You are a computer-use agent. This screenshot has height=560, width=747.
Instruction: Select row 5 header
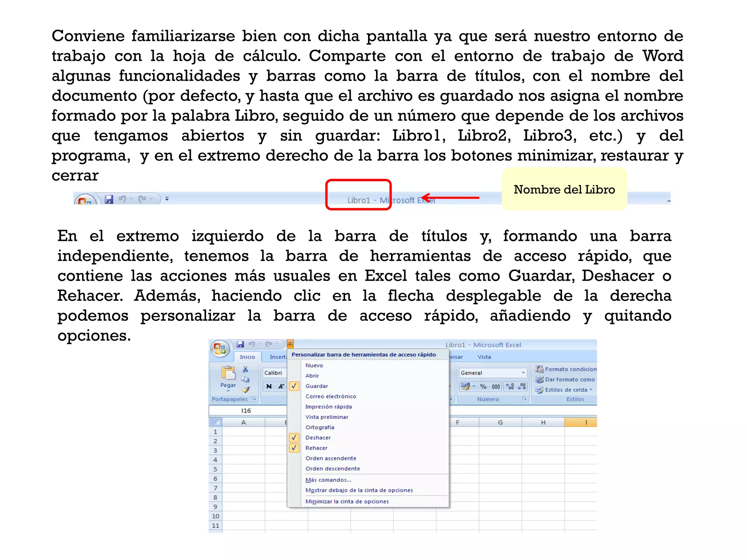(216, 469)
